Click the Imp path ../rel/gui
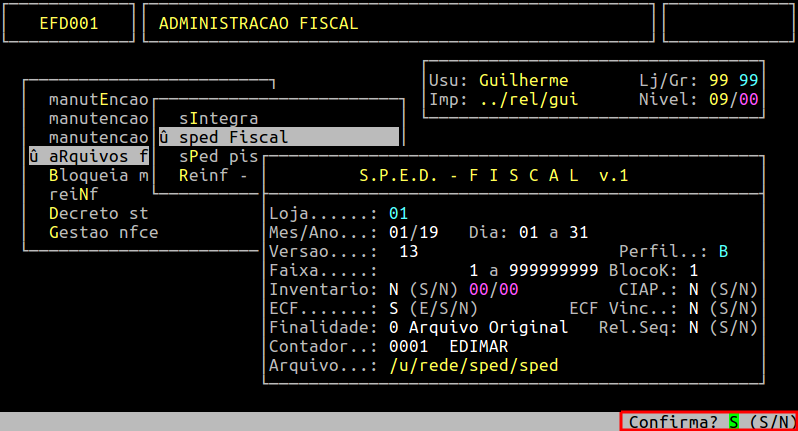The image size is (798, 431). coord(528,99)
